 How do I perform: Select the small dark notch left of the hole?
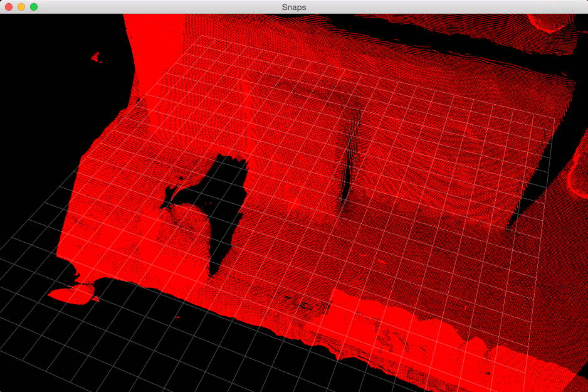pos(169,202)
